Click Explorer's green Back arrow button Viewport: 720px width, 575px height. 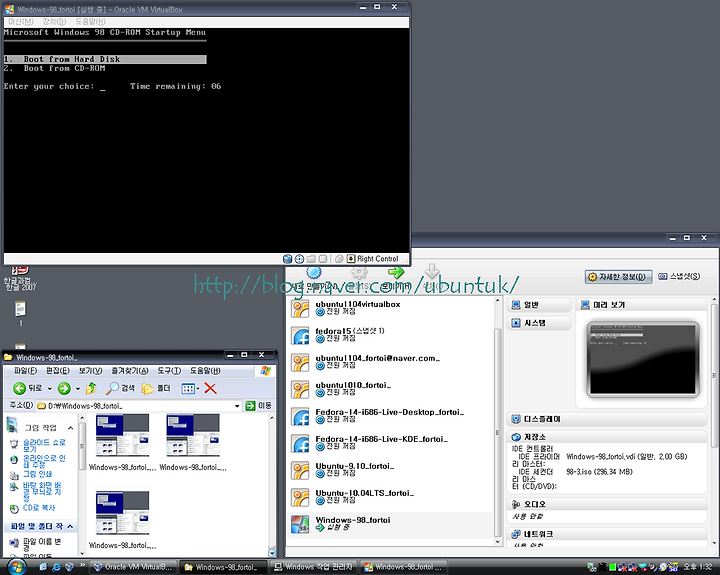click(x=19, y=389)
